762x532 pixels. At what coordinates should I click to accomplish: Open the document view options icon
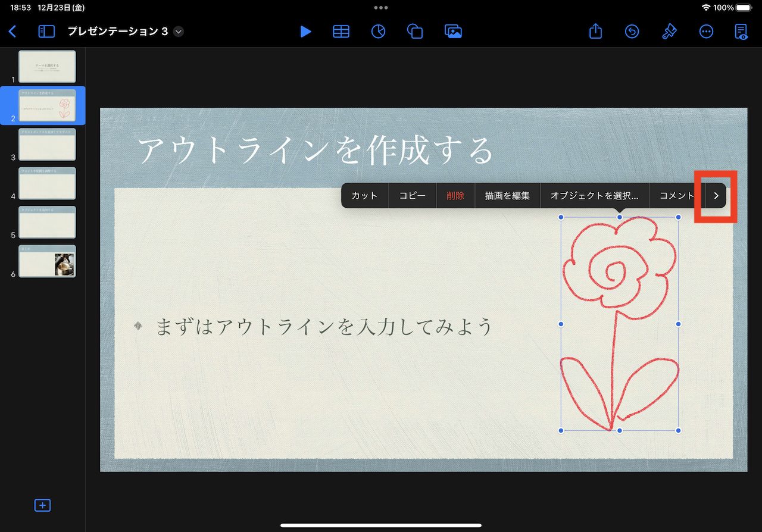coord(741,32)
